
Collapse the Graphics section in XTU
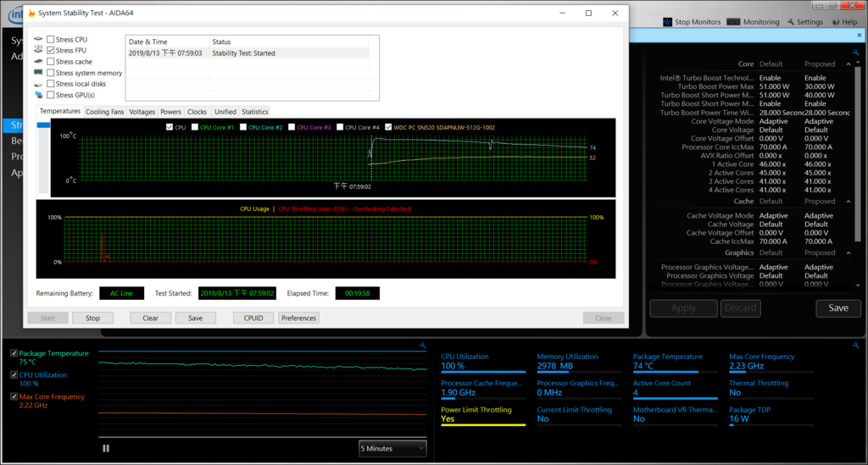tap(849, 252)
